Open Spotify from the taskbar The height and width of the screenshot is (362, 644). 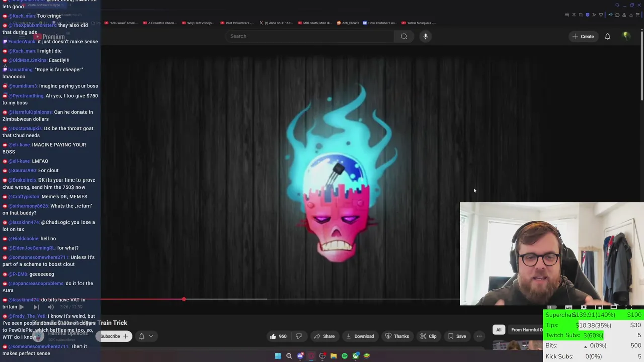(344, 356)
